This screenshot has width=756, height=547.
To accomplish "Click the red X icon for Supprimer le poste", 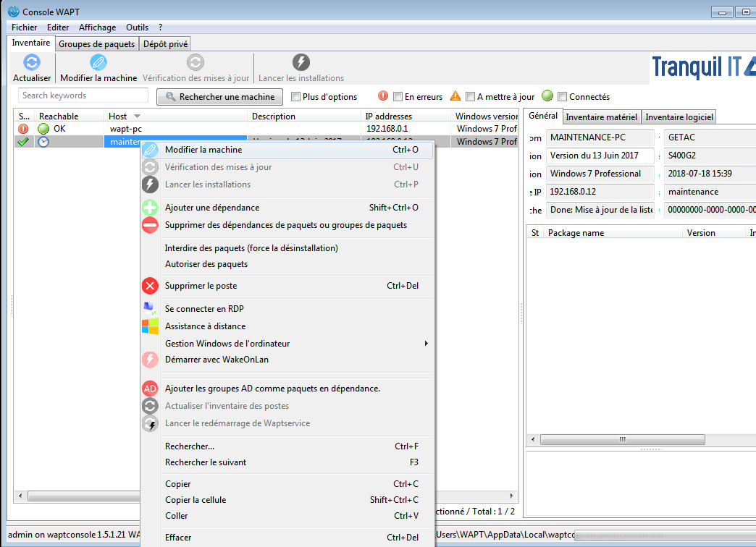I will pos(150,286).
